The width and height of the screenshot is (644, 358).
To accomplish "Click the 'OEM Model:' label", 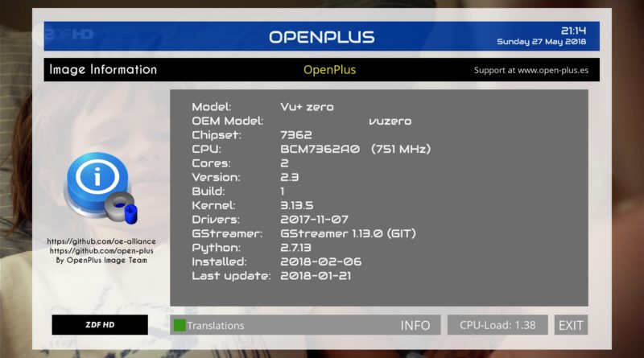I will [x=228, y=121].
